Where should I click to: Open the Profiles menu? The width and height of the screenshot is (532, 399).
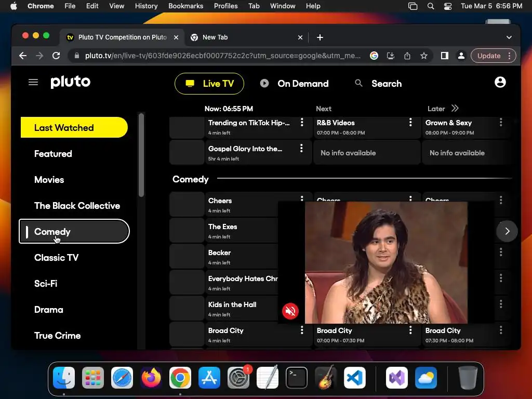pos(225,6)
